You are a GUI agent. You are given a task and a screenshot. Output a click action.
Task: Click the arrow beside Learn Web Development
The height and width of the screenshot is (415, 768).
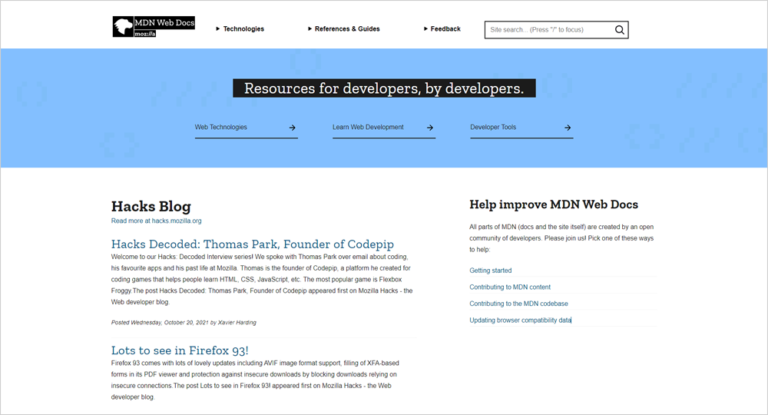[430, 128]
